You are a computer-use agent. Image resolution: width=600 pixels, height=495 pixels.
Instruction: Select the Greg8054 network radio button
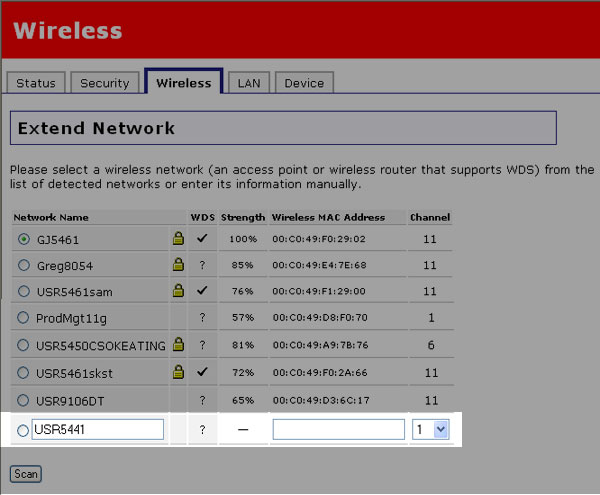pos(24,265)
